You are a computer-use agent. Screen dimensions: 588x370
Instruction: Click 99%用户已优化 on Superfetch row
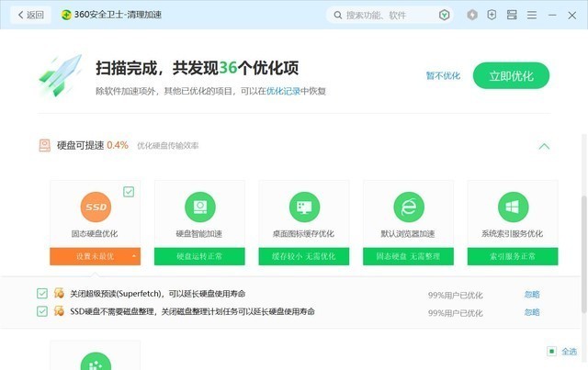point(456,296)
